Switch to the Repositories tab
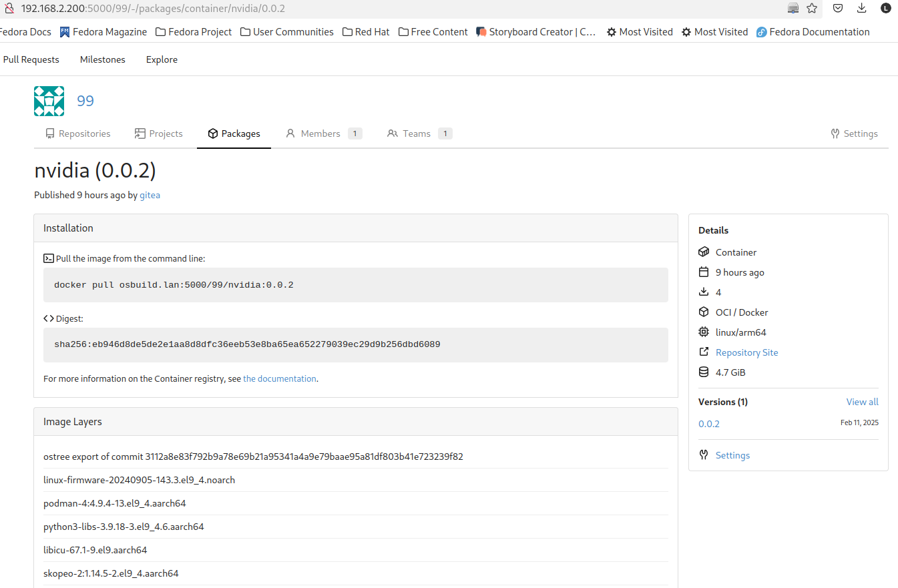 point(78,133)
